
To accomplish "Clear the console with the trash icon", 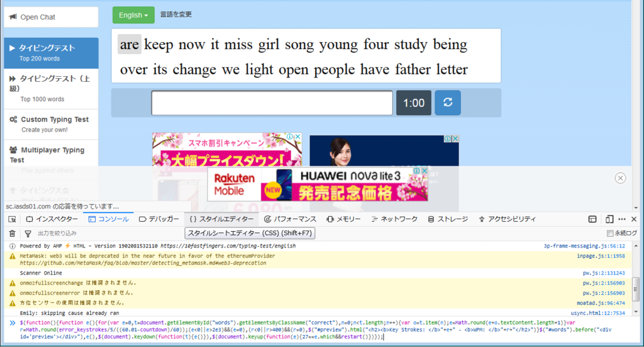I will click(13, 233).
